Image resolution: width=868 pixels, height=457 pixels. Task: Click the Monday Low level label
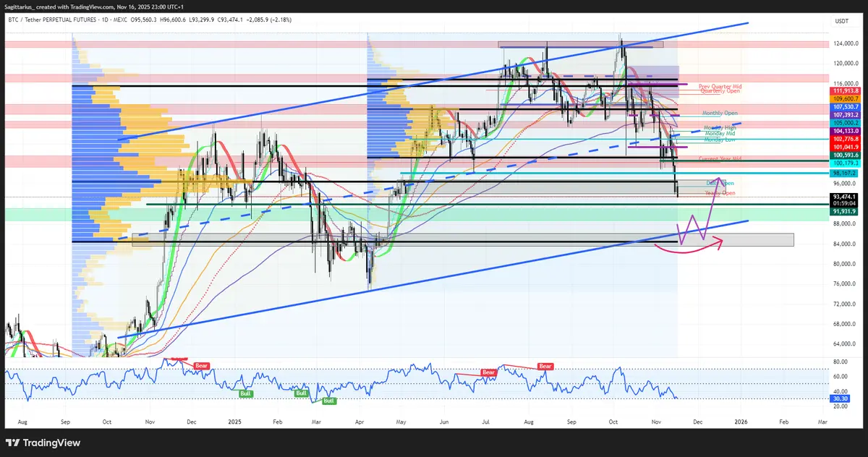point(720,140)
